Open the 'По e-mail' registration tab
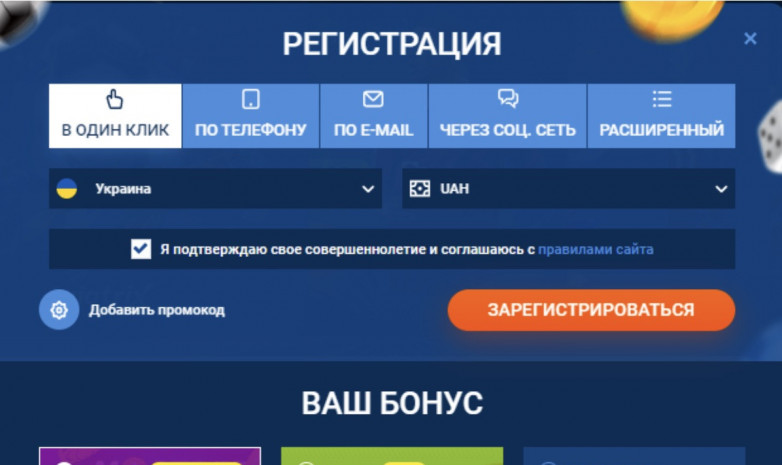 click(374, 116)
